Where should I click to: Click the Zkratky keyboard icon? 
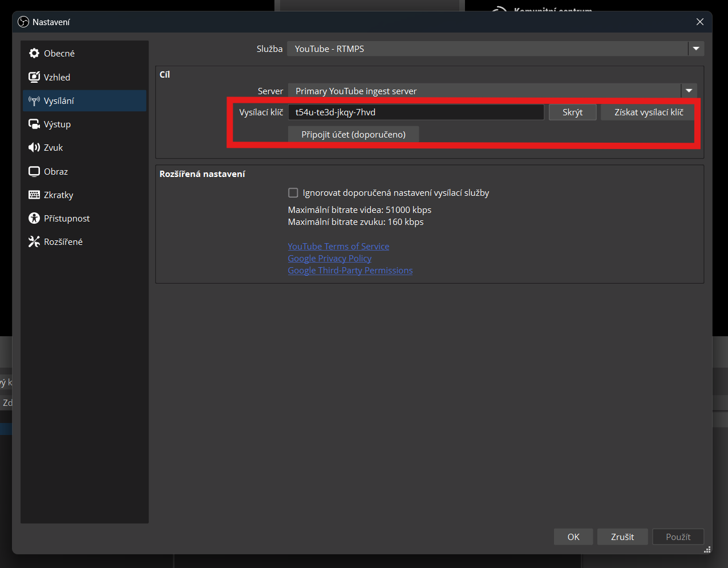(x=34, y=195)
